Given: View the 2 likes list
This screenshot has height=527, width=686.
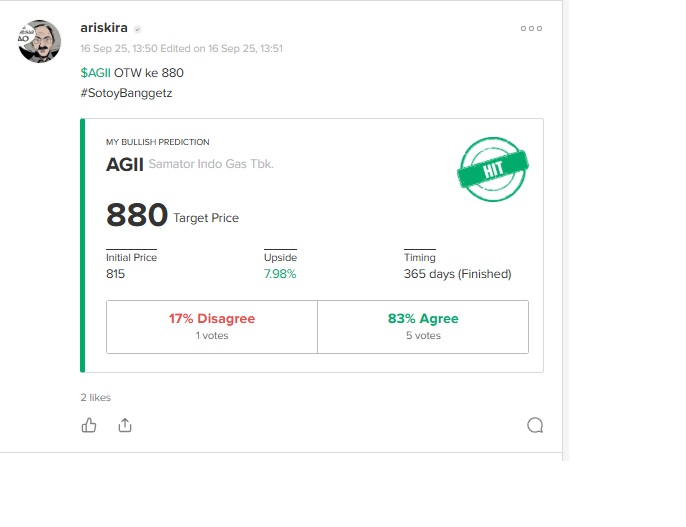Looking at the screenshot, I should click(95, 398).
